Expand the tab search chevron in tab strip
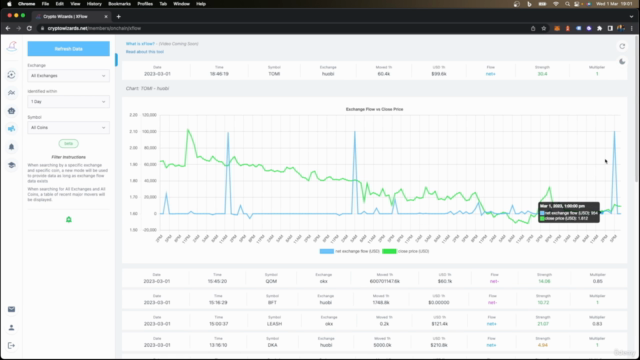 point(631,17)
